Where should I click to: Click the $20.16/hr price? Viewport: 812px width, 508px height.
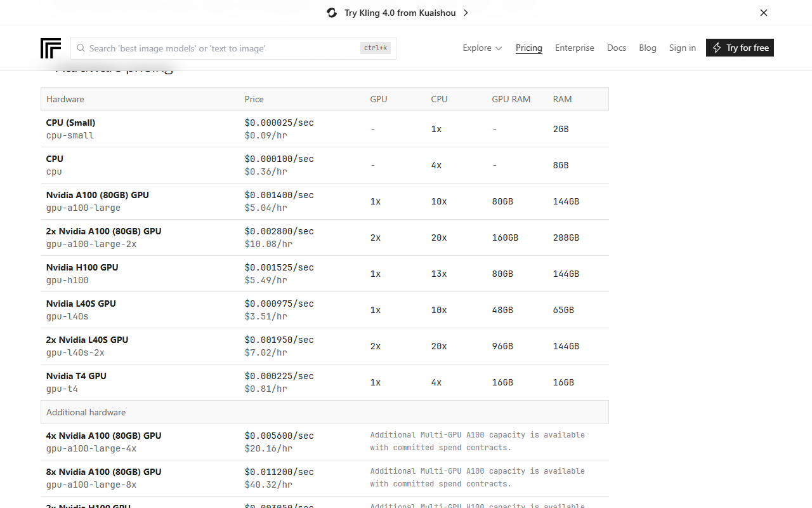pyautogui.click(x=268, y=448)
